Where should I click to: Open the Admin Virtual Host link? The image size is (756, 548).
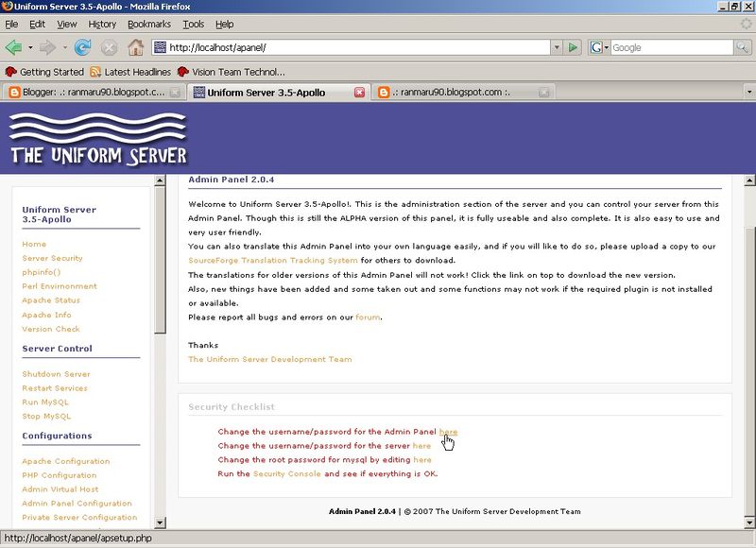click(60, 488)
